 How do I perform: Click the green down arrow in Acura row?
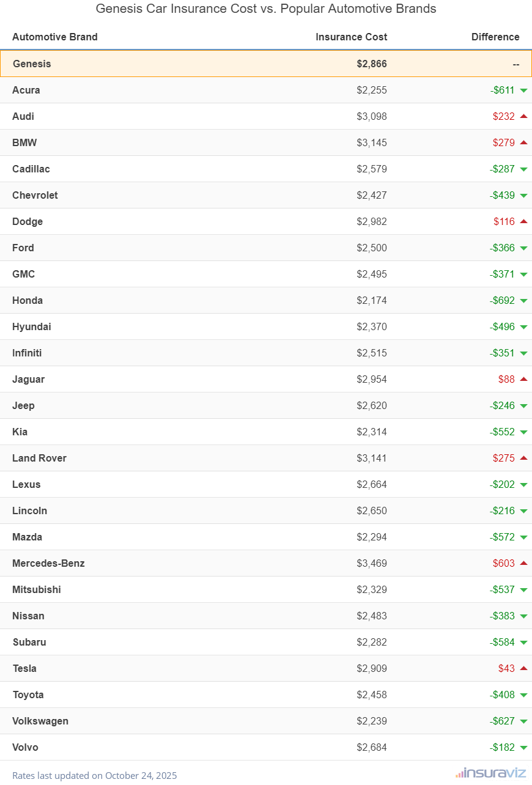[523, 90]
